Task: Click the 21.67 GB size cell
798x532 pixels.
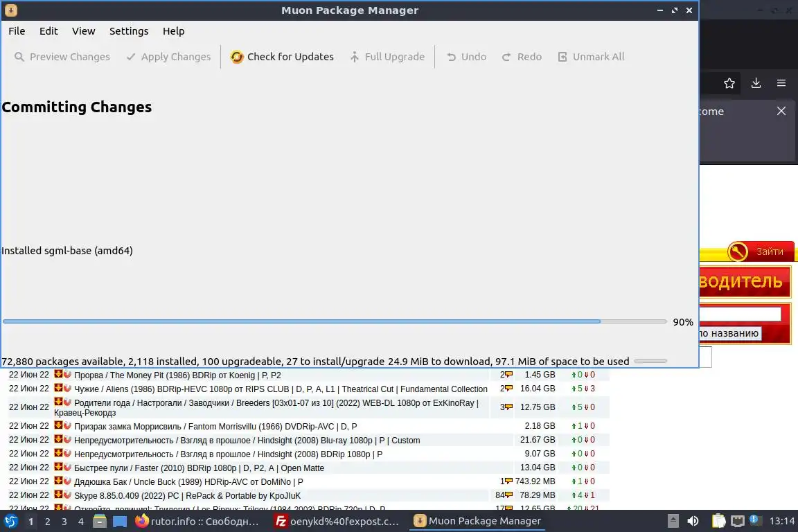Action: tap(538, 439)
